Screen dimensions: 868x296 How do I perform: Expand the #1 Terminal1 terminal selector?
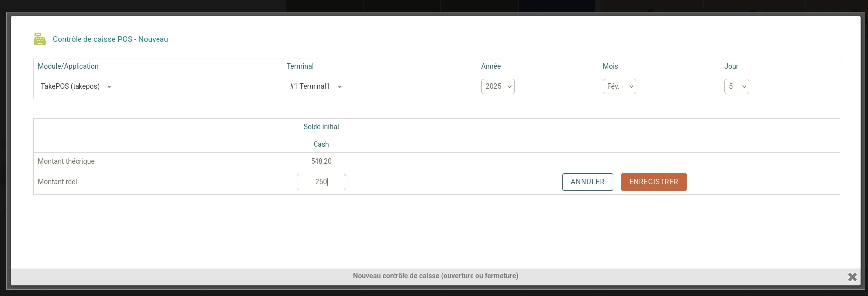316,86
